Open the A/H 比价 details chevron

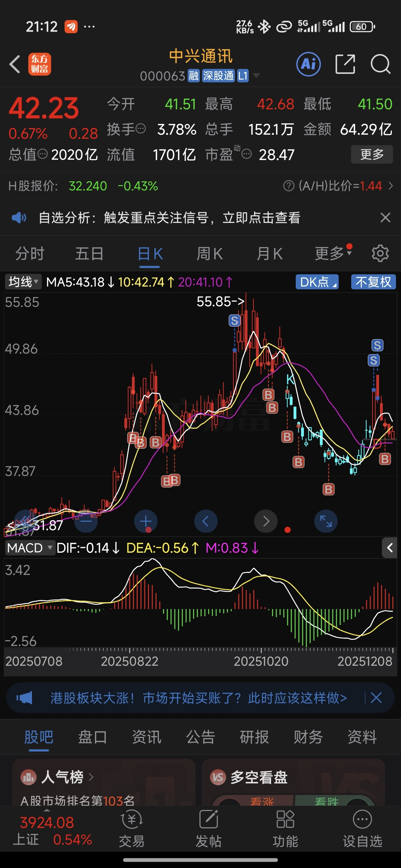tap(391, 186)
